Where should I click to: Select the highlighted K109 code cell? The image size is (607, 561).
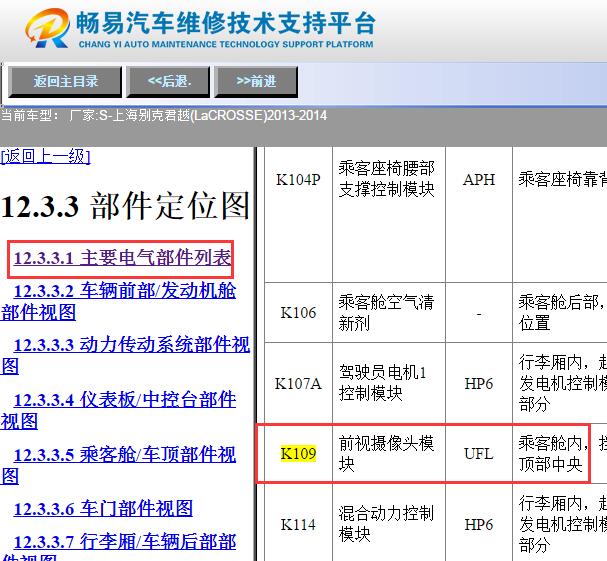click(298, 453)
